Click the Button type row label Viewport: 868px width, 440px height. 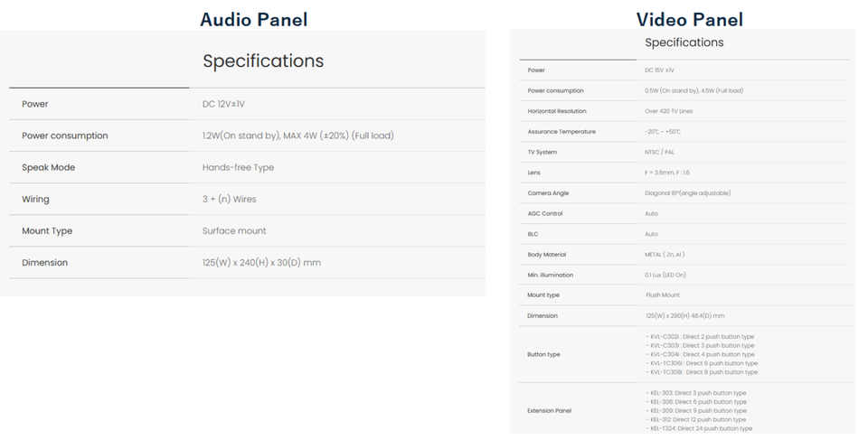pyautogui.click(x=543, y=354)
